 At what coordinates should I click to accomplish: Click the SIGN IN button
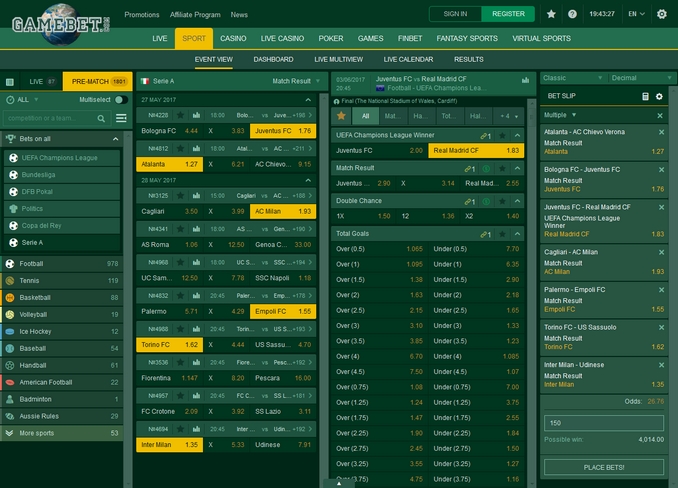pyautogui.click(x=455, y=14)
